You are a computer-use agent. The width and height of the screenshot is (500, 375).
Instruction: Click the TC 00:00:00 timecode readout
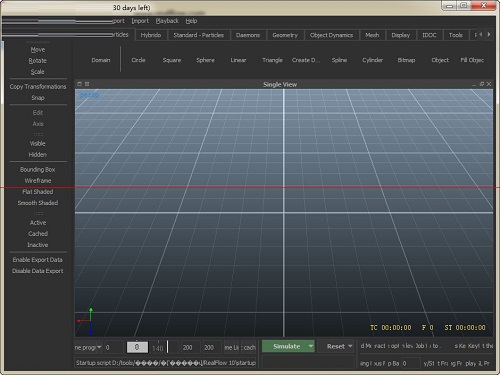coord(390,328)
